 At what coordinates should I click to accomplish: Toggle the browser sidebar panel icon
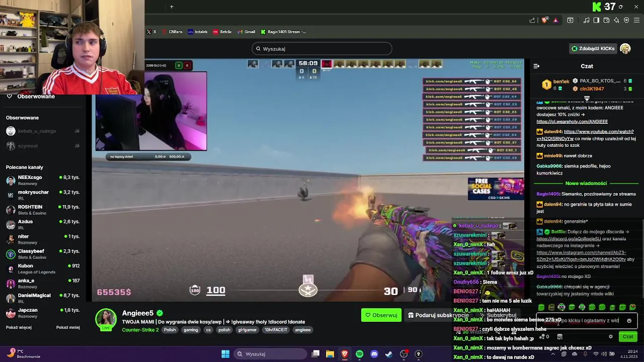(x=596, y=20)
